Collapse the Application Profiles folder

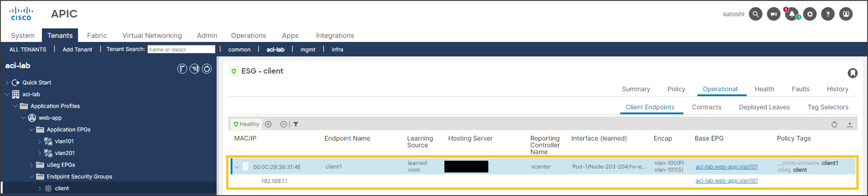pyautogui.click(x=15, y=106)
